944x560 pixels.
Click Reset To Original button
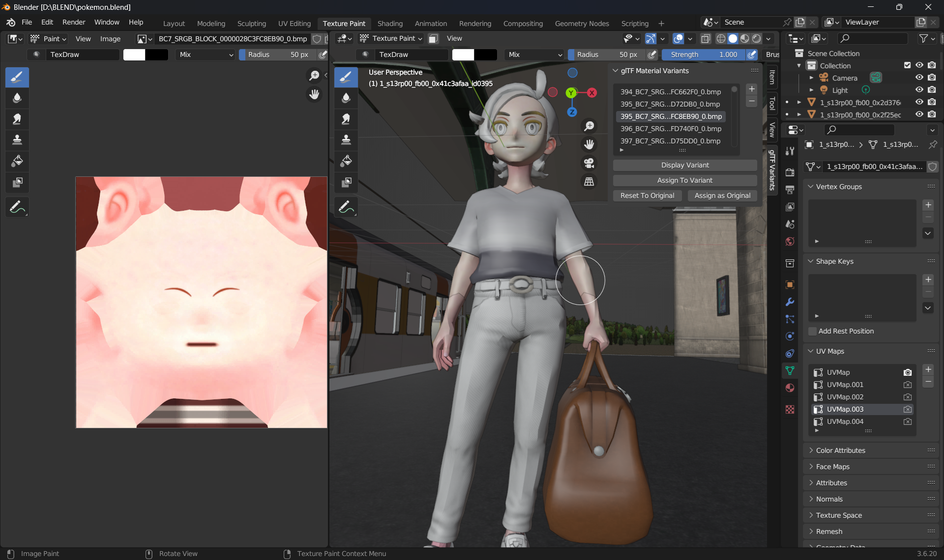tap(647, 196)
